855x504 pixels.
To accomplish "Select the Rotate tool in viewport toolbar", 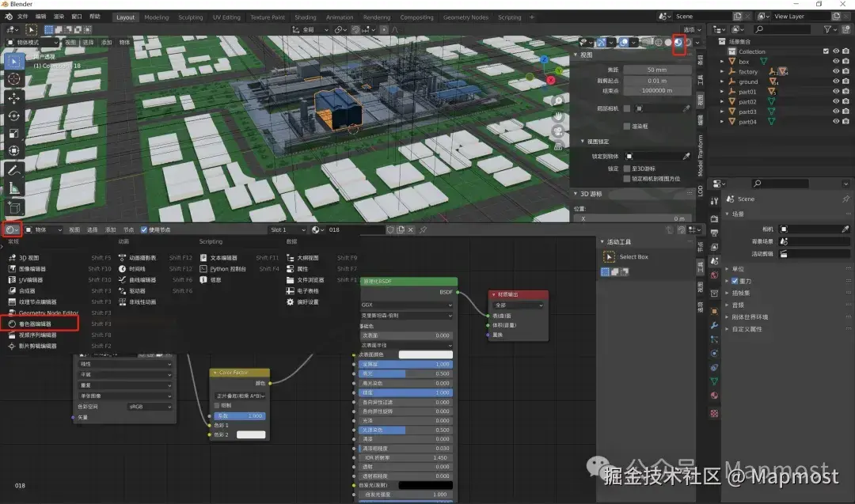I will [14, 116].
